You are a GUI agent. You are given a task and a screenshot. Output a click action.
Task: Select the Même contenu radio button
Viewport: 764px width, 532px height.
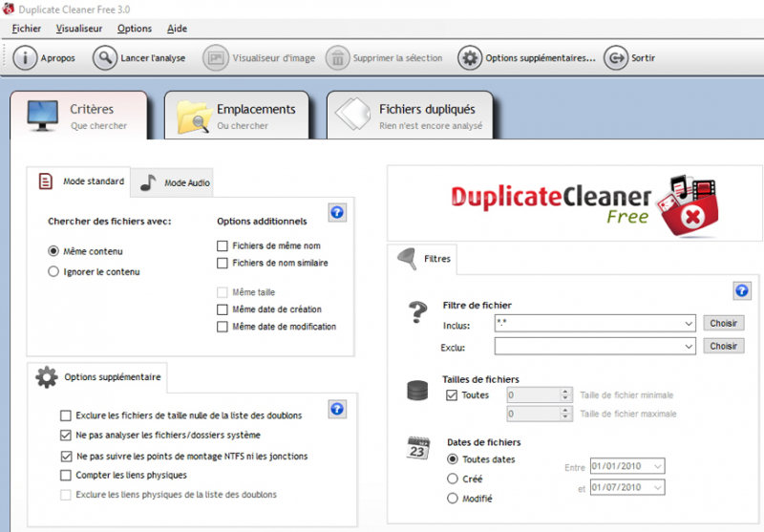(53, 251)
